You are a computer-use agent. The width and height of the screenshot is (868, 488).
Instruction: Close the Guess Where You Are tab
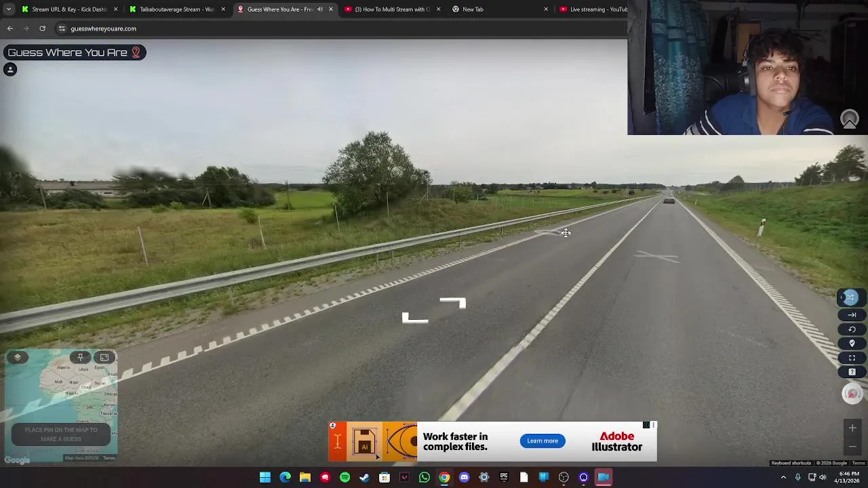331,9
